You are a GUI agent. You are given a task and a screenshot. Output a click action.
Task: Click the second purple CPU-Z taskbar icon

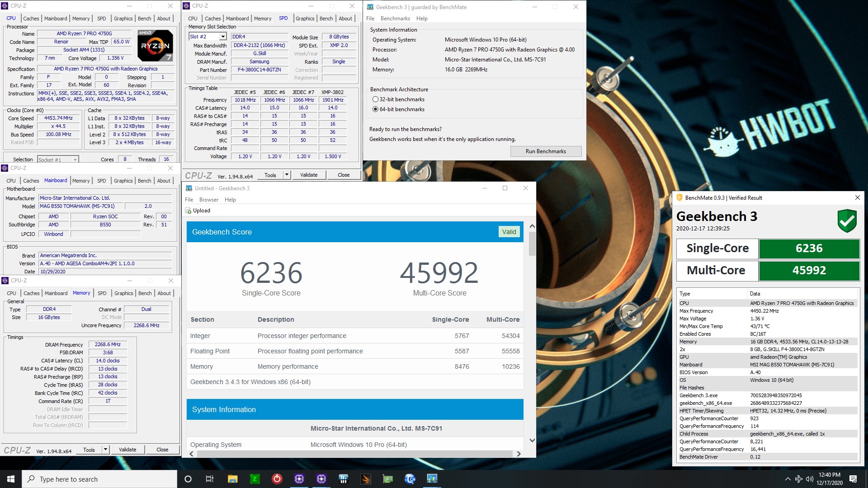(x=321, y=479)
